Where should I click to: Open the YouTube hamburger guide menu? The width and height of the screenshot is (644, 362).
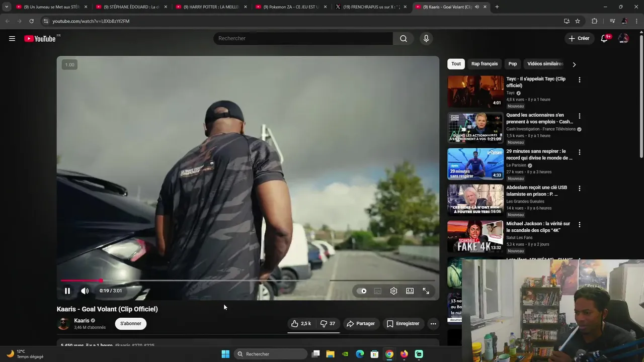[x=12, y=39]
